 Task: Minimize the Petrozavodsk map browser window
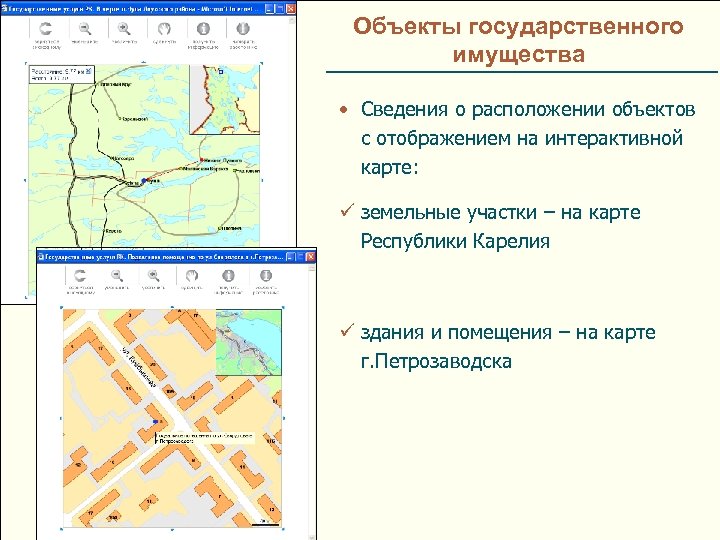pyautogui.click(x=290, y=257)
